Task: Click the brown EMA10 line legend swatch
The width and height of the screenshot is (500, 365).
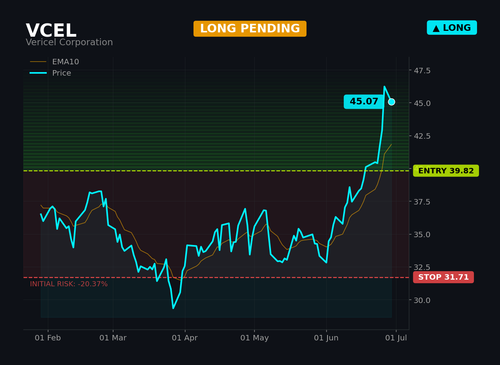Action: point(38,62)
